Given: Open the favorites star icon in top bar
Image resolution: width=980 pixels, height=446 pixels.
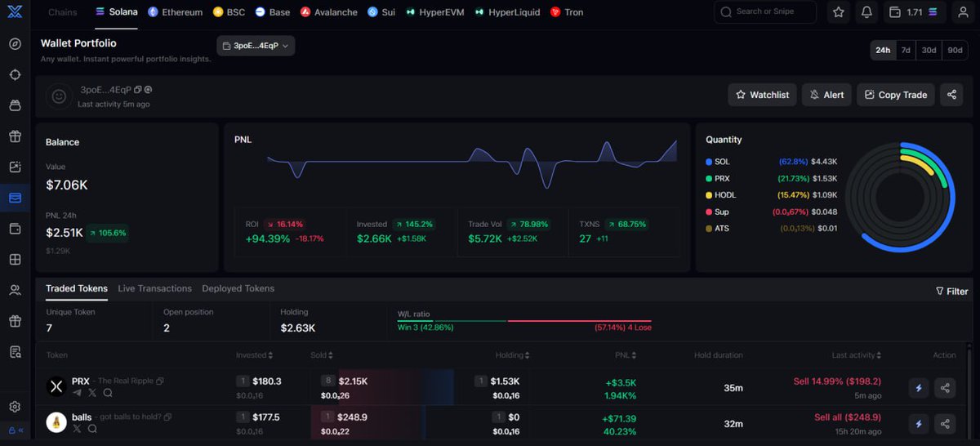Looking at the screenshot, I should click(839, 12).
